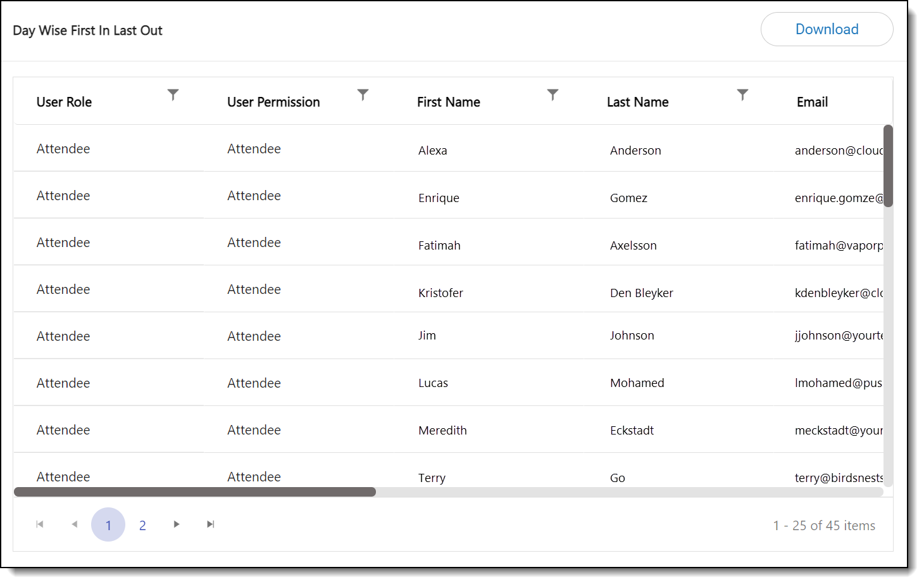Screen dimensions: 924x584
Task: Open the First Name column filter
Action: [553, 95]
